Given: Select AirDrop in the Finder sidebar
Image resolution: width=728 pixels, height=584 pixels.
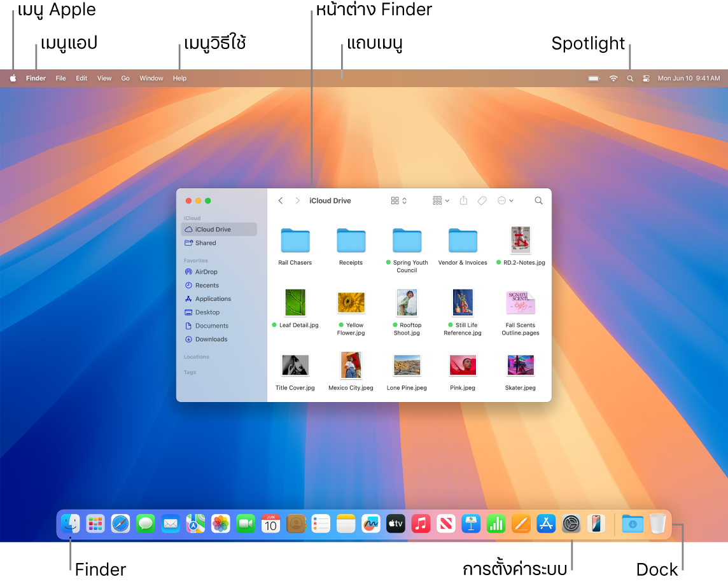Looking at the screenshot, I should tap(207, 272).
